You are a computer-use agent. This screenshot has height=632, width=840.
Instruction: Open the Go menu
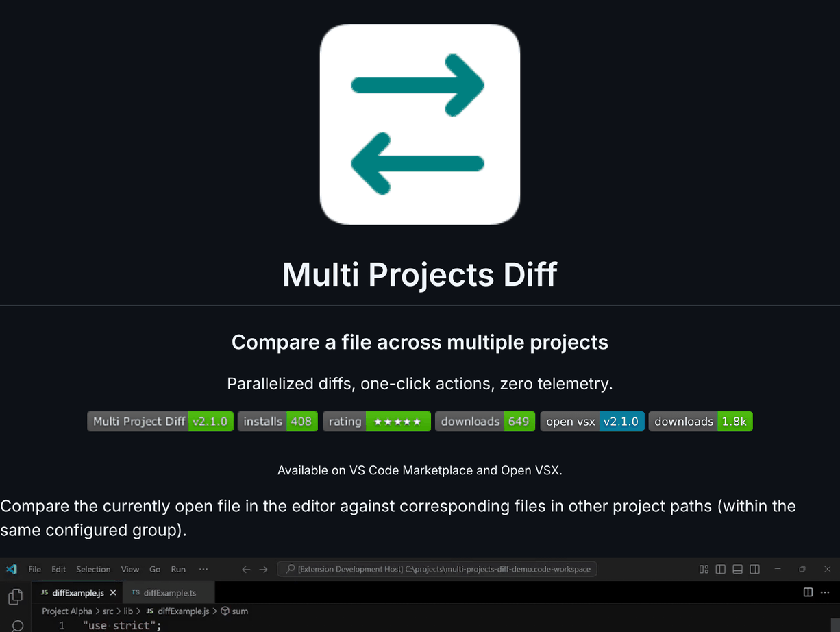click(x=155, y=569)
